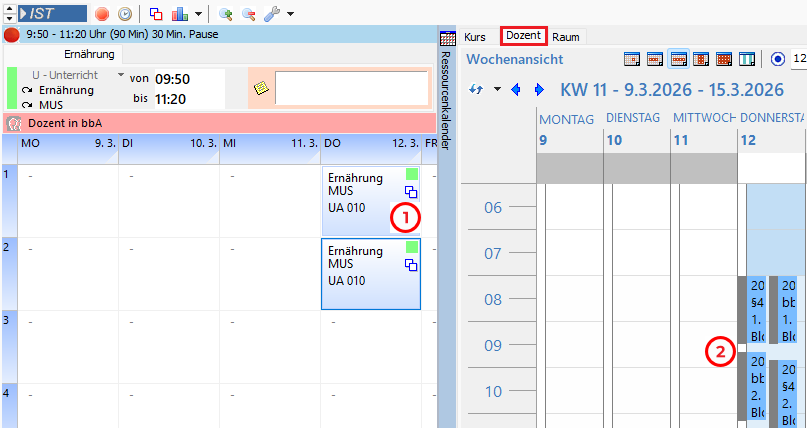Click the empty note text field
807x428 pixels.
pos(351,88)
